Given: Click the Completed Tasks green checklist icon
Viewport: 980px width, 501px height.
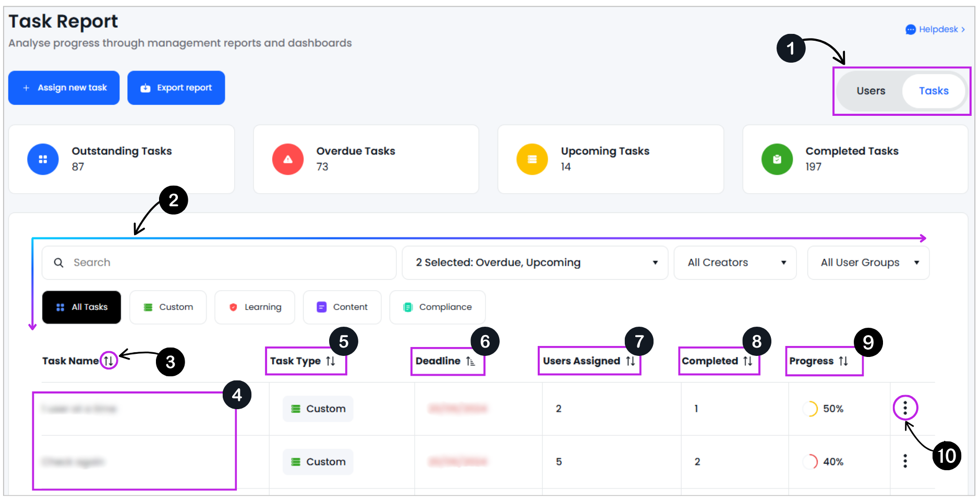Looking at the screenshot, I should (x=777, y=159).
